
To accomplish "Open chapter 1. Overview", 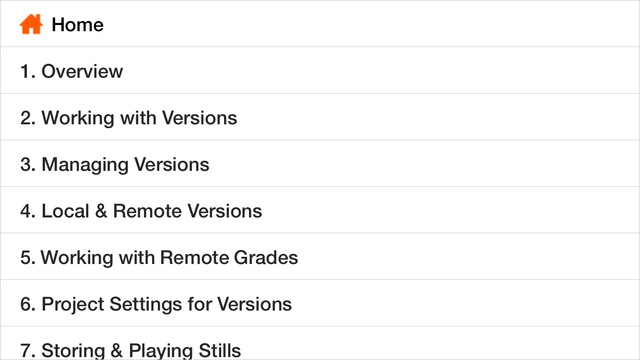I will 320,70.
